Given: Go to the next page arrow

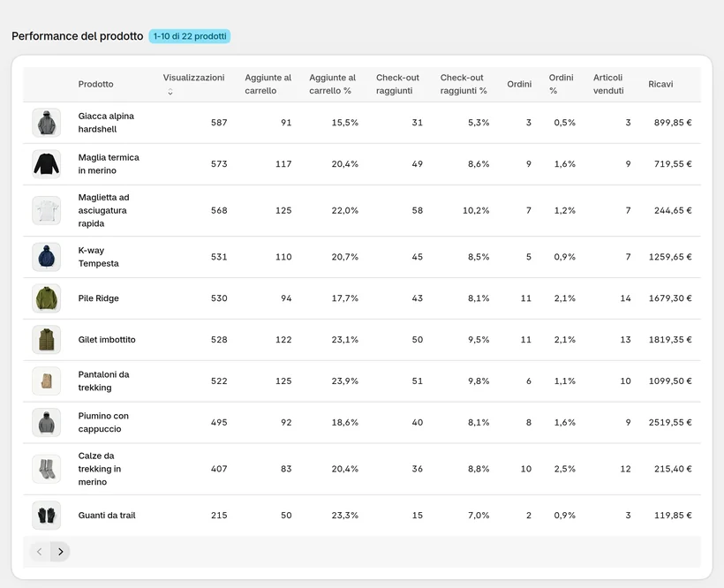Looking at the screenshot, I should pos(61,552).
